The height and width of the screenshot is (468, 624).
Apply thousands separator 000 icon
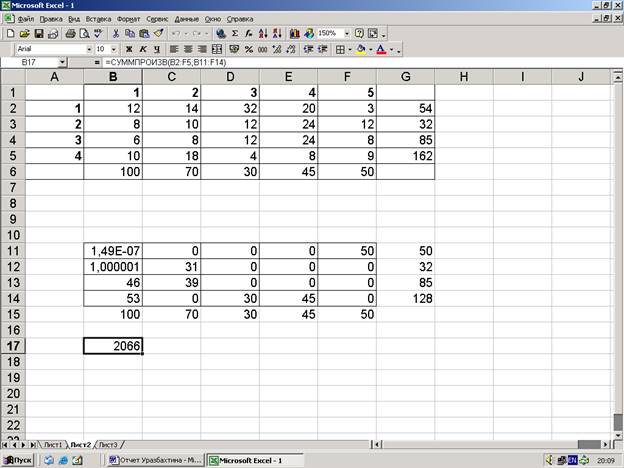[263, 49]
